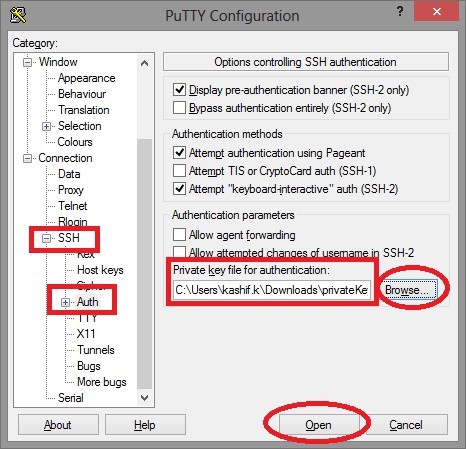Select the Translation category
This screenshot has width=466, height=449.
point(84,110)
